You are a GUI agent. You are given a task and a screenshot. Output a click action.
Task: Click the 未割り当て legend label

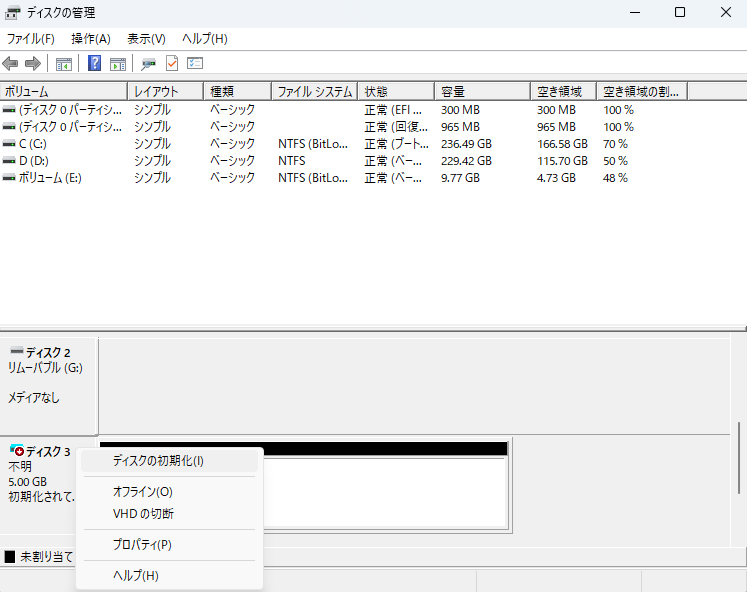pos(47,556)
